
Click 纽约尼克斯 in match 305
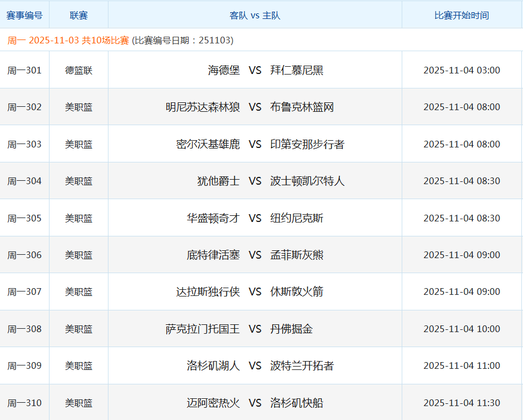coord(297,218)
